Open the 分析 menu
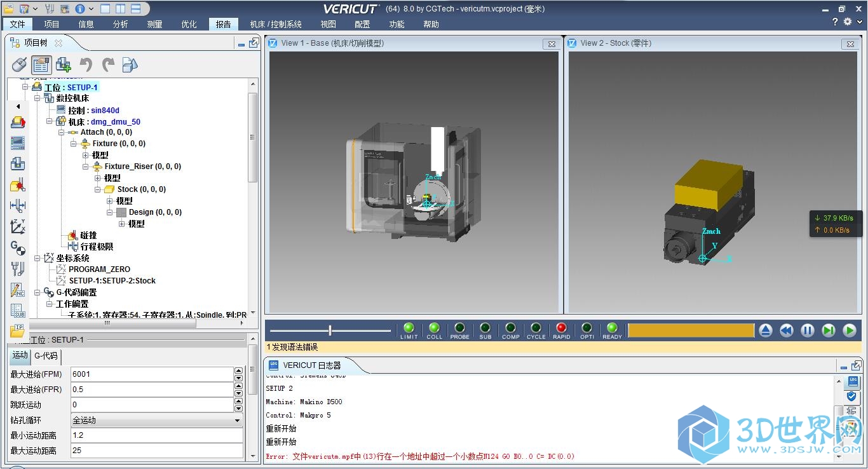Image resolution: width=868 pixels, height=469 pixels. tap(121, 24)
